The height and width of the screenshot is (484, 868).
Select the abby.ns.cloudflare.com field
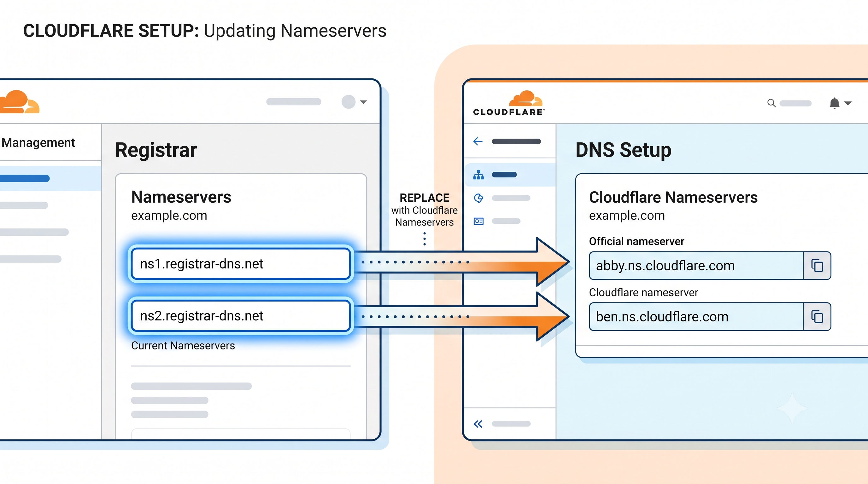(x=696, y=266)
